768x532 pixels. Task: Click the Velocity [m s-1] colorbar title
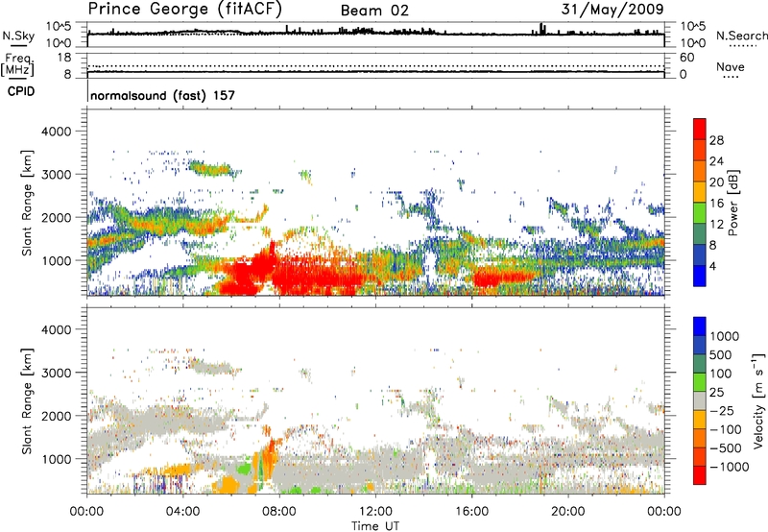(758, 400)
